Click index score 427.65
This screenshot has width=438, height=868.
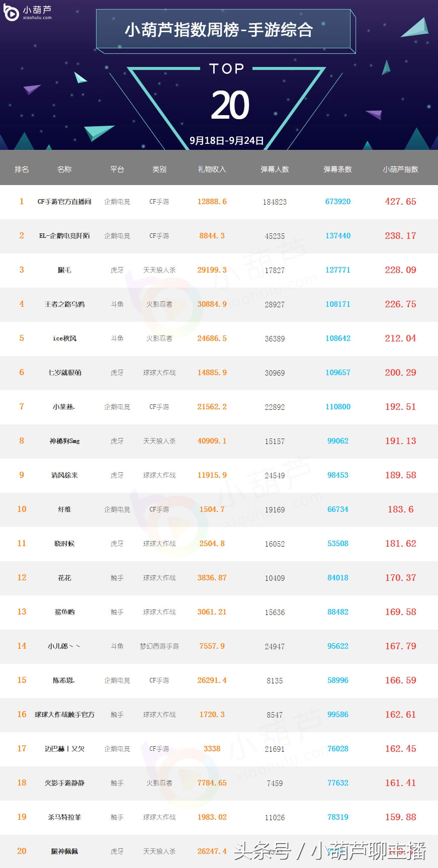(400, 202)
